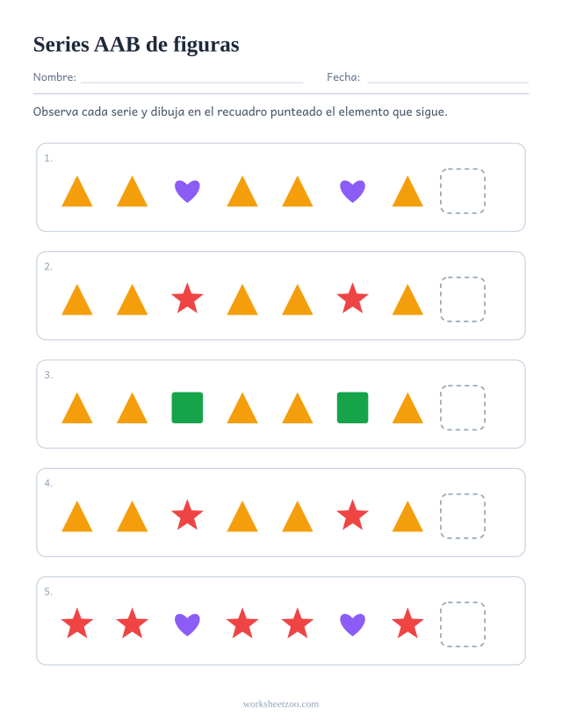Viewport: 562px width, 728px height.
Task: Click the first orange triangle in row 2
Action: pyautogui.click(x=77, y=299)
